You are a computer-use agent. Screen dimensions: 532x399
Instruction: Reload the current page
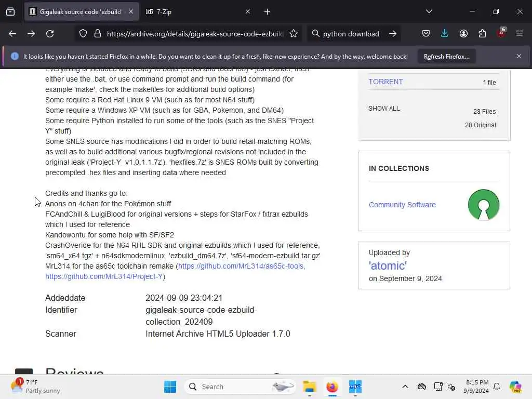(50, 34)
